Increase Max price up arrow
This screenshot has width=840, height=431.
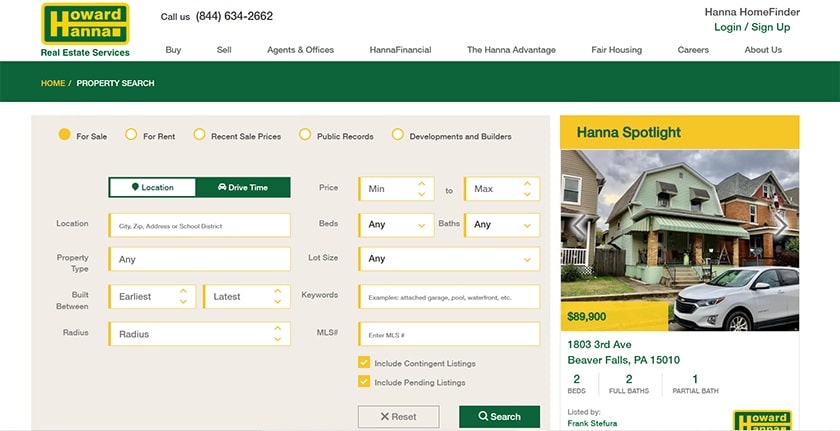[527, 183]
